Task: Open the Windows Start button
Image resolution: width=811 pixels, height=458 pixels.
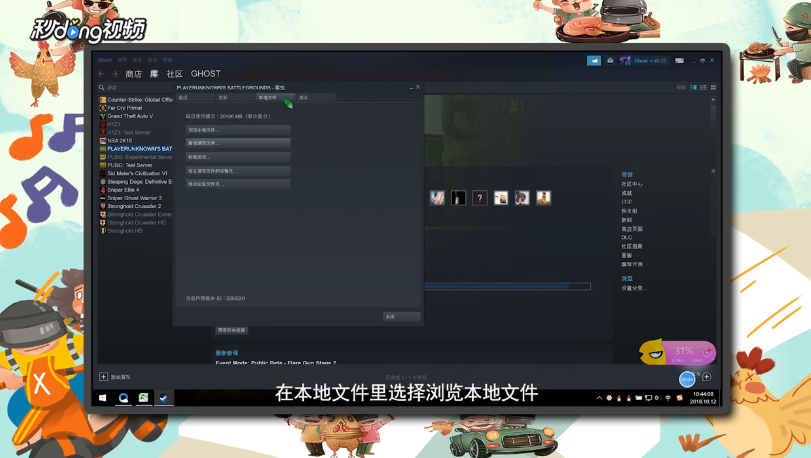Action: click(102, 398)
